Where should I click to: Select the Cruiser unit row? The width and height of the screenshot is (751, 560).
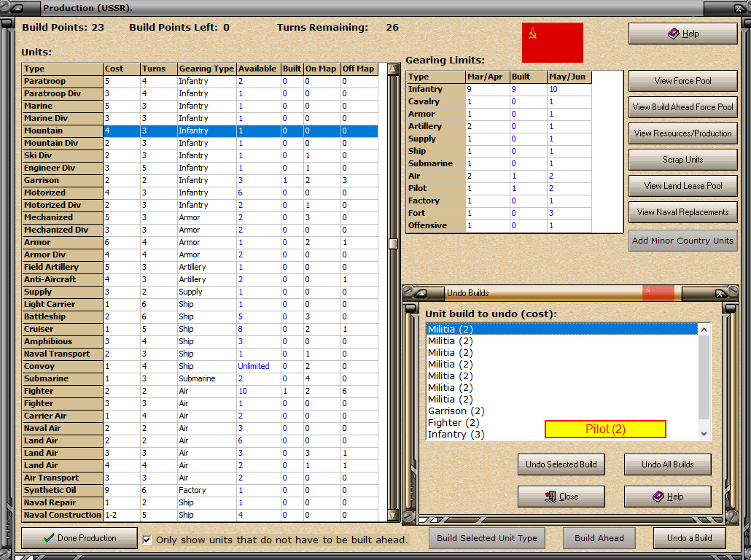pyautogui.click(x=201, y=329)
